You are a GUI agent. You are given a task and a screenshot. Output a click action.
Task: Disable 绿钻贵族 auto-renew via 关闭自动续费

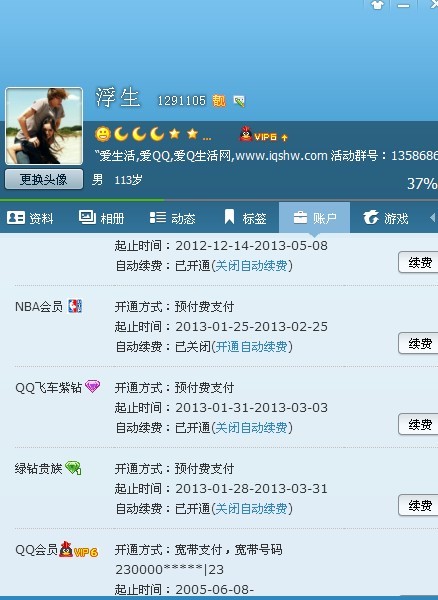[251, 509]
